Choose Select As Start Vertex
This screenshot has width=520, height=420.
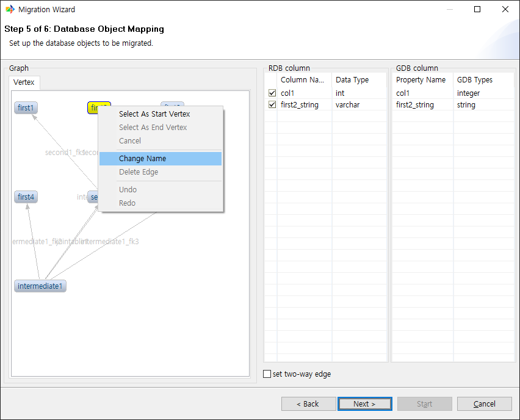154,114
